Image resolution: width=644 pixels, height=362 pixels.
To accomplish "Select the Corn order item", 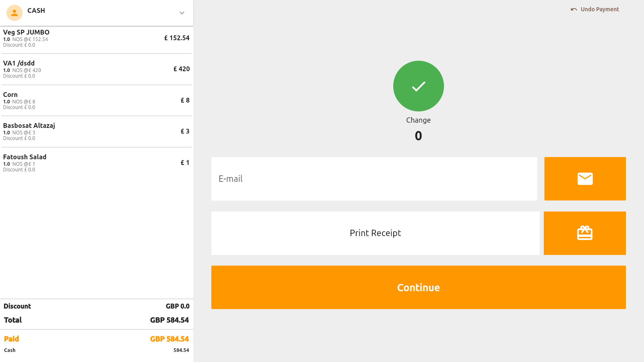I will (96, 101).
